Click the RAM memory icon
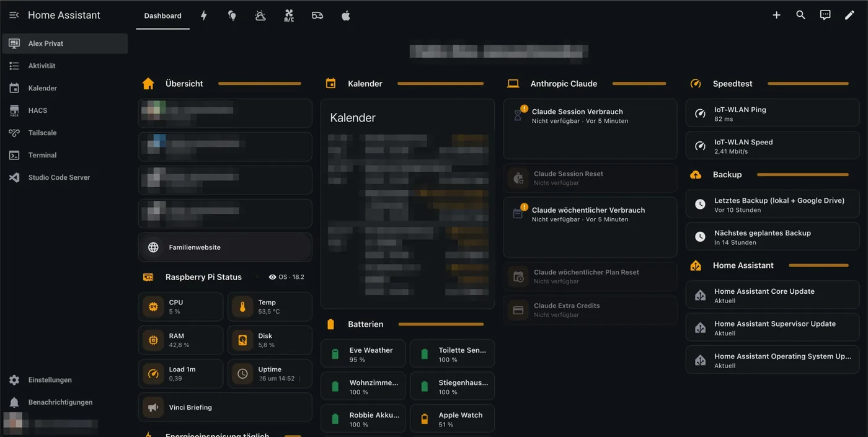 (x=153, y=340)
